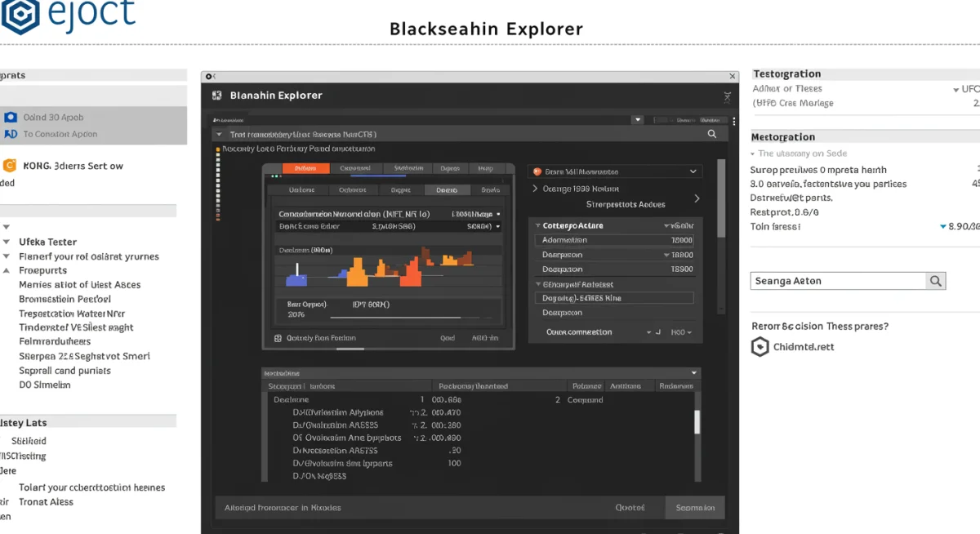Select the KONG app icon in the left sidebar
The width and height of the screenshot is (980, 534).
click(11, 165)
